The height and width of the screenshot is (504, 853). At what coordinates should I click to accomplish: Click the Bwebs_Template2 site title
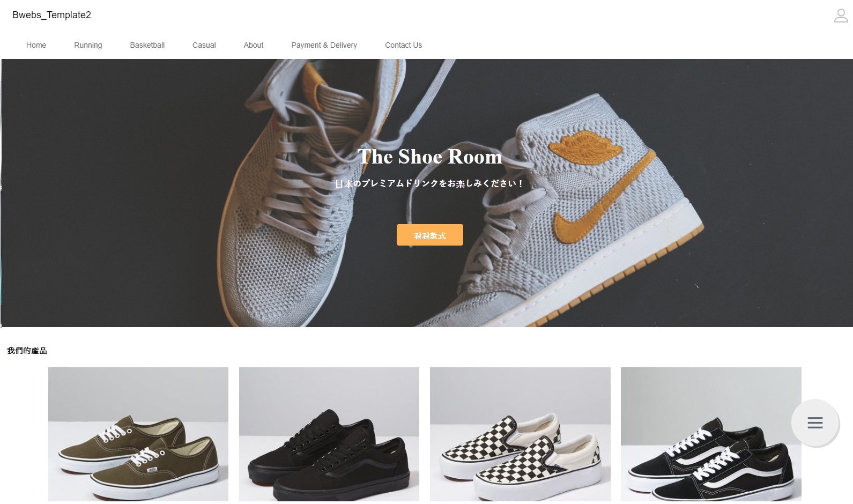[51, 15]
